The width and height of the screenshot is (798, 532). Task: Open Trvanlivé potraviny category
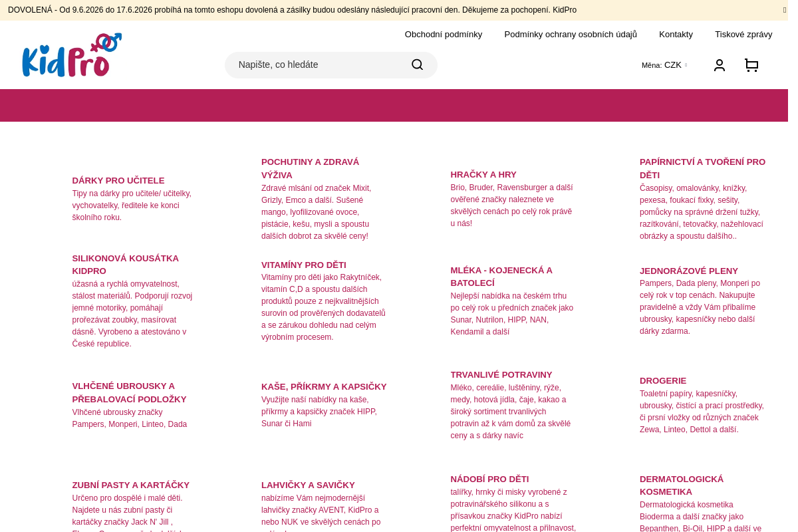pyautogui.click(x=501, y=374)
